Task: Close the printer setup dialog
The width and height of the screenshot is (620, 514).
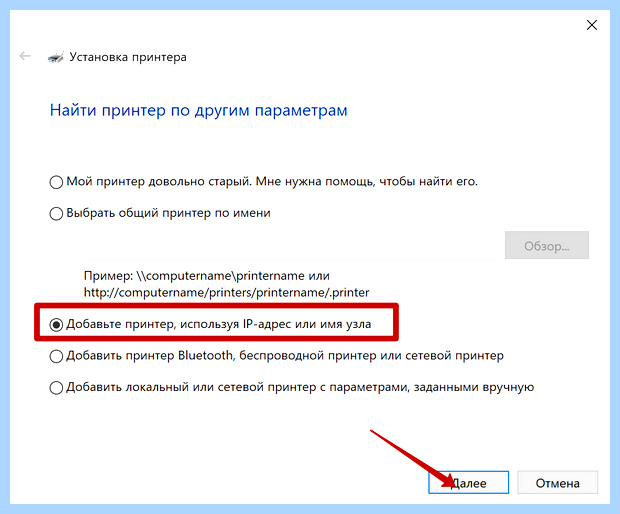Action: coord(592,25)
